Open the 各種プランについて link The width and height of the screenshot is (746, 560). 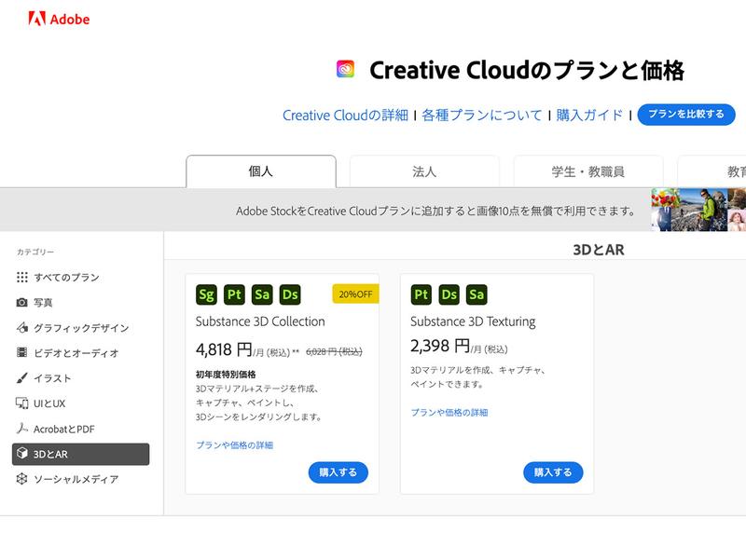482,115
